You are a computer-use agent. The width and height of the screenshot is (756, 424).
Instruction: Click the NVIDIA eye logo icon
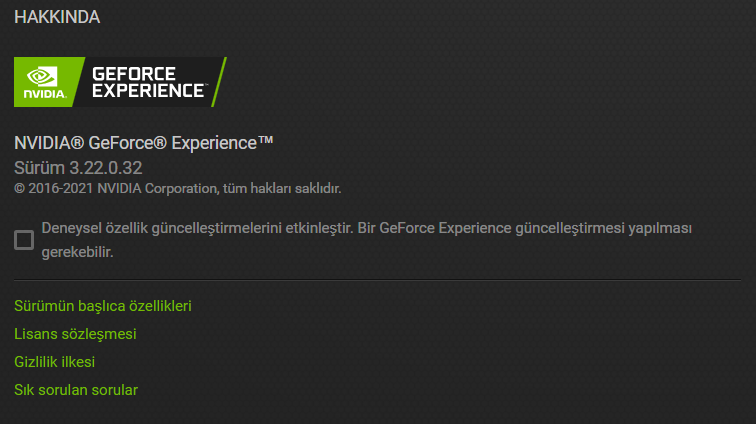(x=42, y=76)
